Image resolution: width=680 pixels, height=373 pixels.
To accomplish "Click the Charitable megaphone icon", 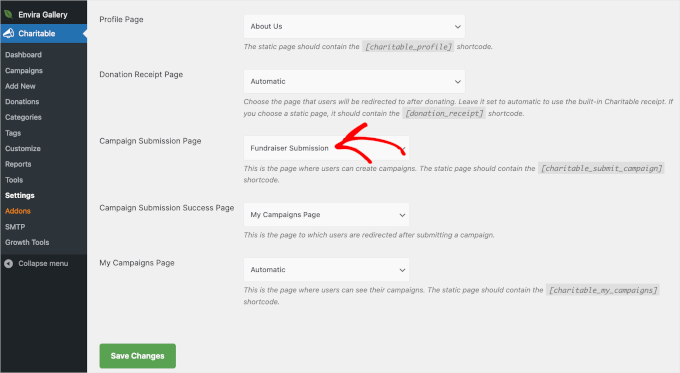I will point(9,33).
